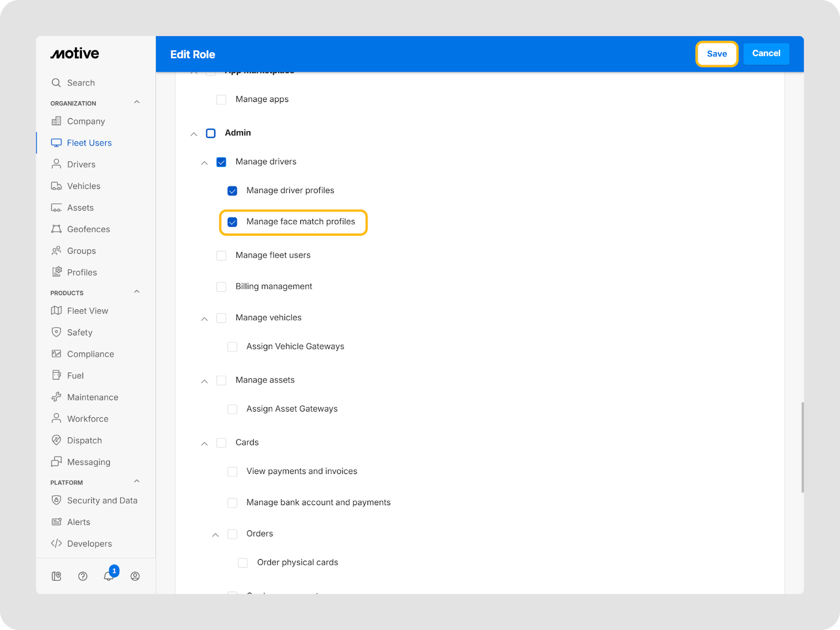Click the vertical scrollbar thumb
Screen dimensions: 840x630
tap(802, 447)
